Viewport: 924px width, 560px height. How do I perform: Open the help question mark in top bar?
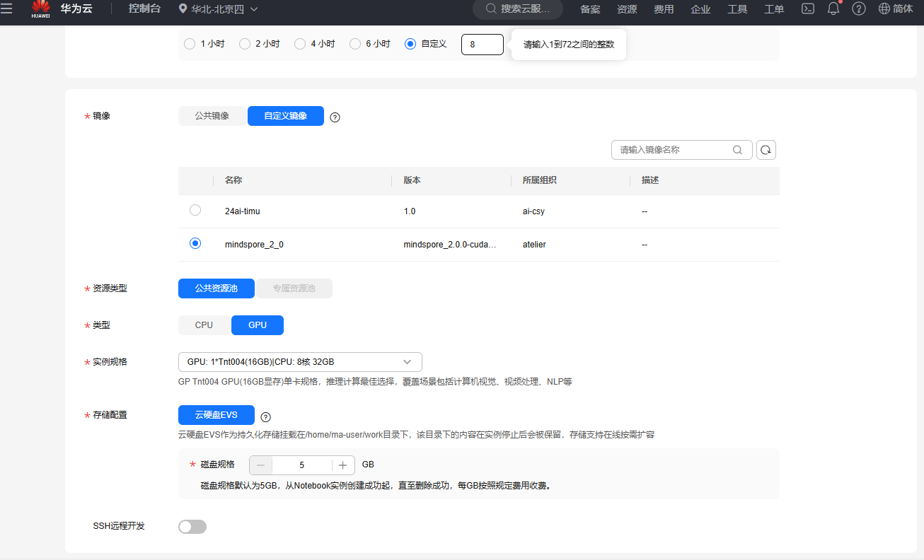(858, 9)
